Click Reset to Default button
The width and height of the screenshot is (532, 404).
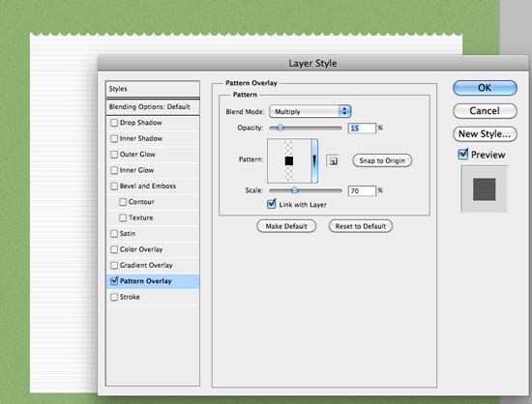pyautogui.click(x=361, y=226)
